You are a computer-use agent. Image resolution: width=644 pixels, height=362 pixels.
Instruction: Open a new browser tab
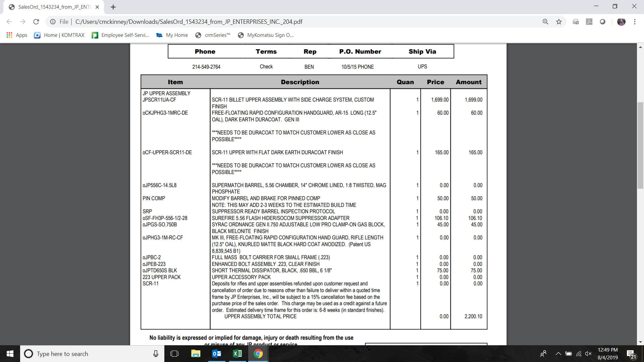[113, 7]
